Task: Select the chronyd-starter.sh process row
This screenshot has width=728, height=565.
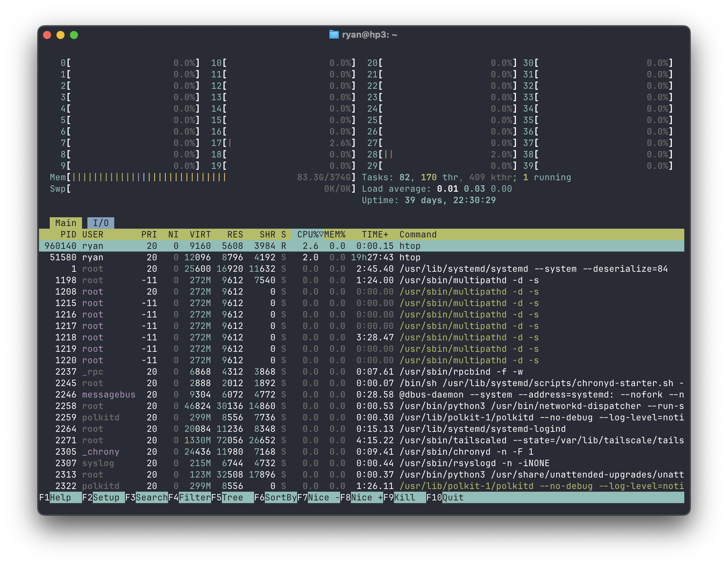Action: click(362, 383)
